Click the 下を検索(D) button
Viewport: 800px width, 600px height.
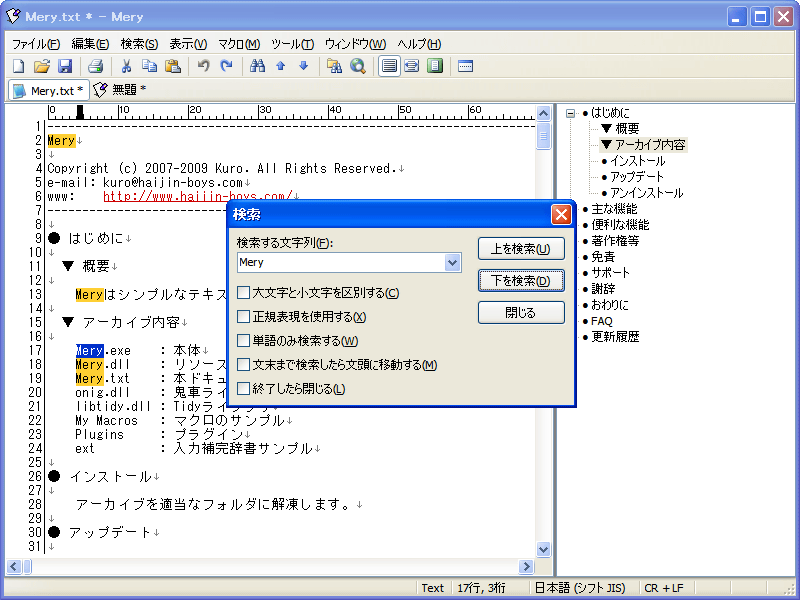tap(521, 281)
